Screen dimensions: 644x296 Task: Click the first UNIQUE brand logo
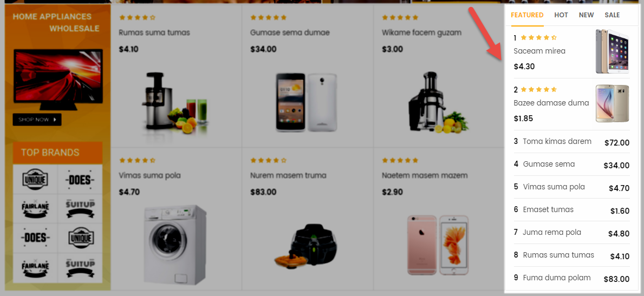[35, 180]
